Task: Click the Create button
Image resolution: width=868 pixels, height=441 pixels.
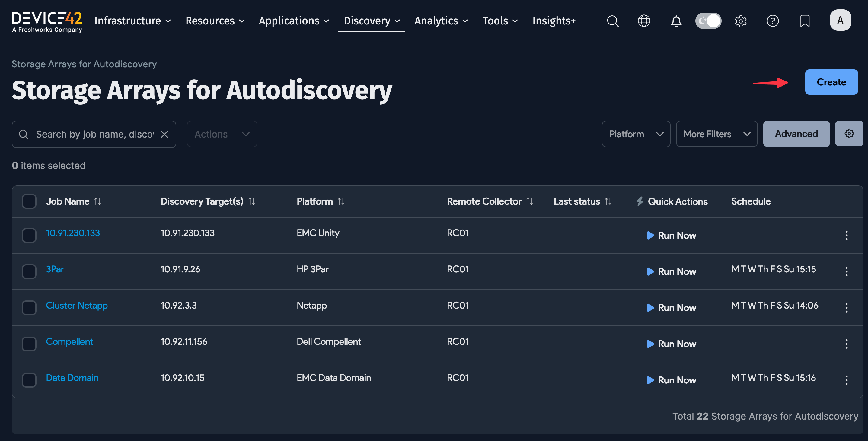Action: point(831,82)
